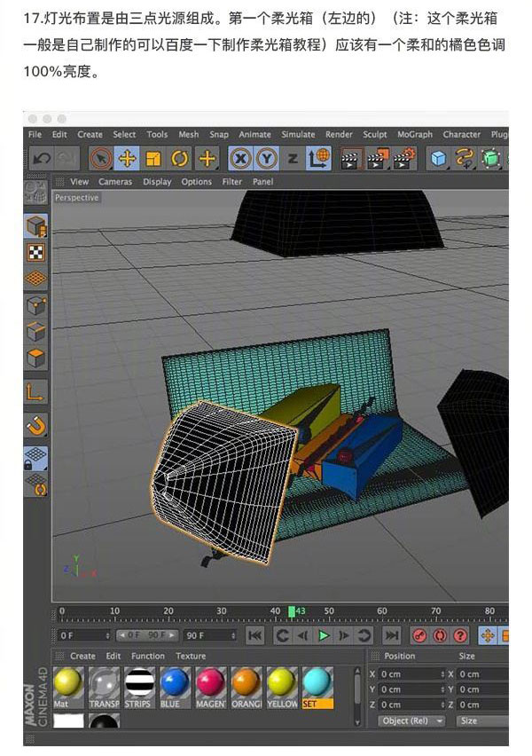Click the Undo arrow icon
The height and width of the screenshot is (756, 532).
(41, 158)
